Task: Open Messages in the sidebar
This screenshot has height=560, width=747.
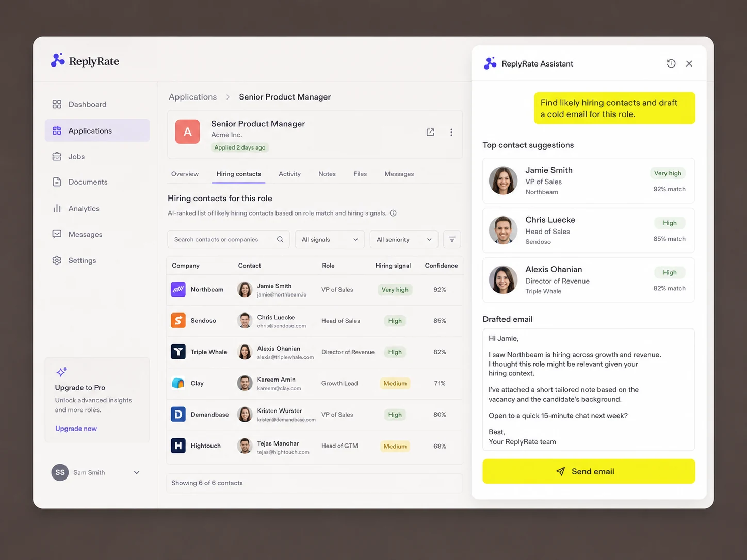Action: [x=97, y=234]
